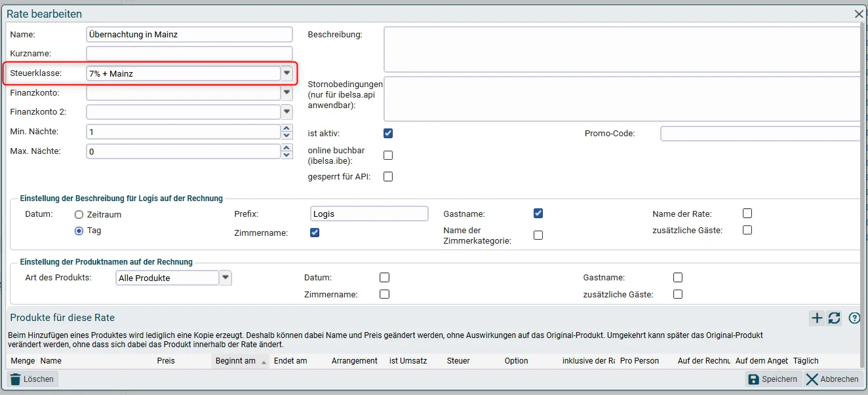Click into the Beschreibung text area
The image size is (868, 395).
(622, 49)
